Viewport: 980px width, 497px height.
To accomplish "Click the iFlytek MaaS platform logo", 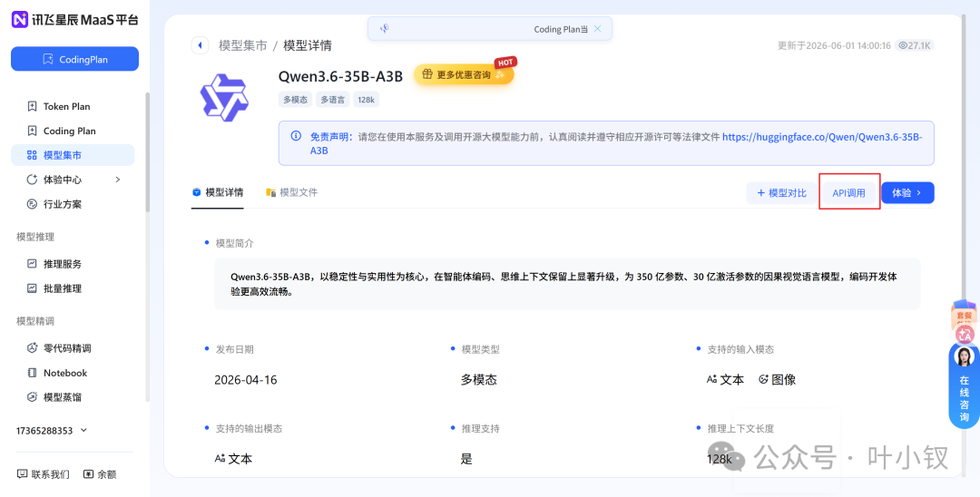I will pos(75,19).
